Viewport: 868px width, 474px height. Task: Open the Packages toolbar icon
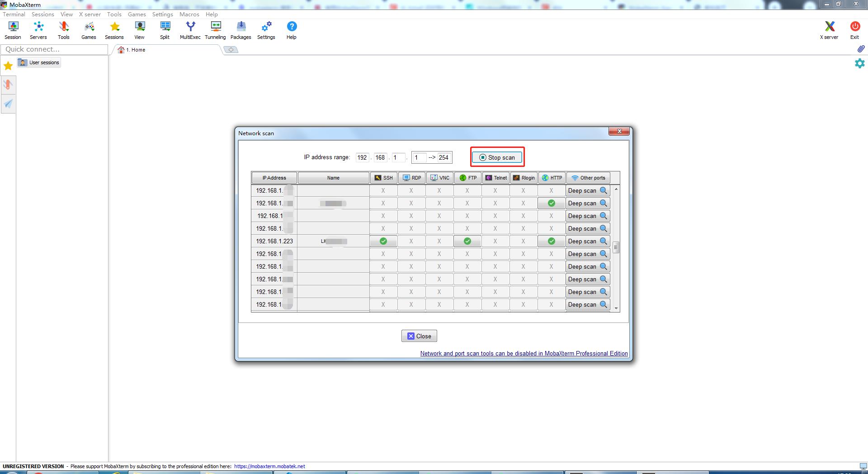(241, 30)
